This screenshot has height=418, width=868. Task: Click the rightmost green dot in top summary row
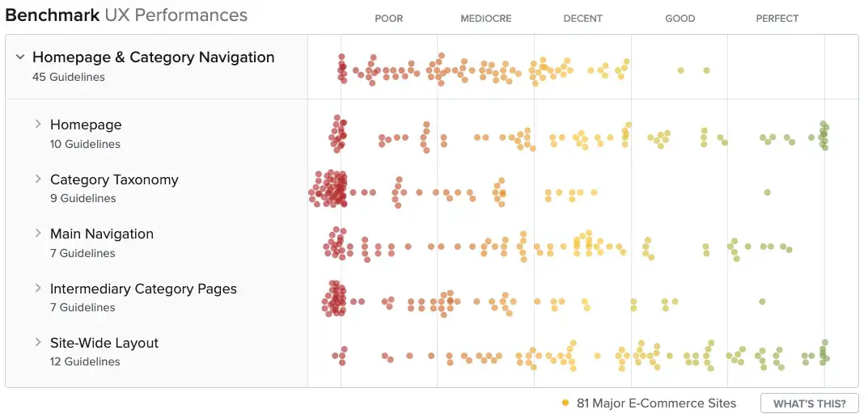point(706,70)
